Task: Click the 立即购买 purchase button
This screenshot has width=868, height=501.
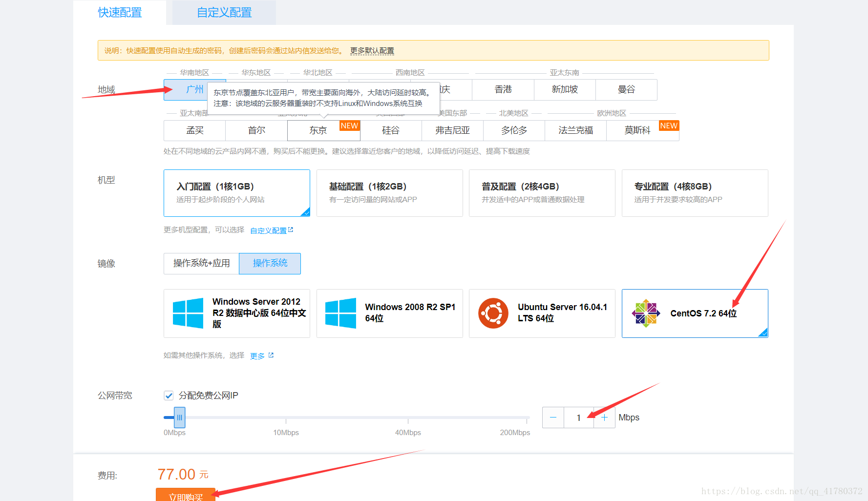Action: coord(186,495)
